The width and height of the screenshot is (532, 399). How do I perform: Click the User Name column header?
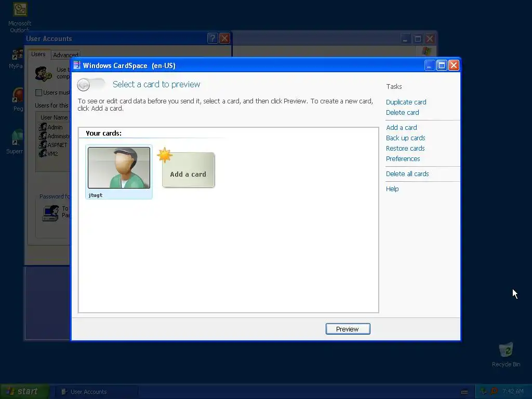54,117
